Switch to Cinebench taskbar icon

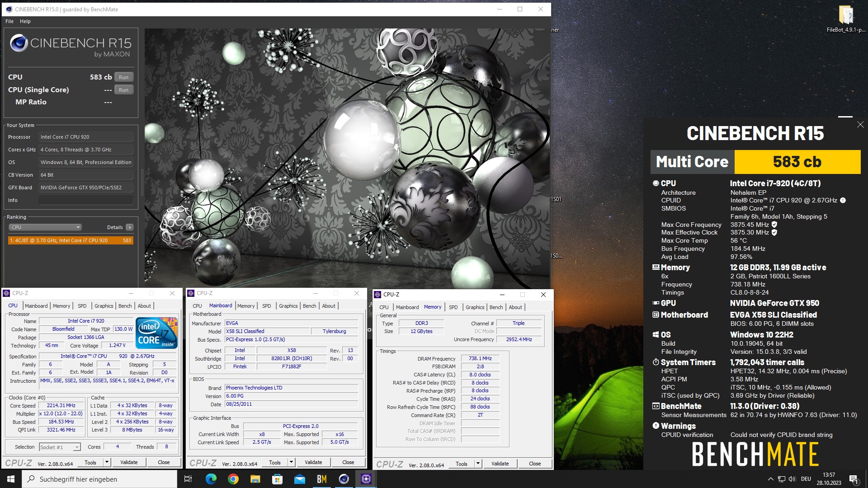(x=344, y=479)
